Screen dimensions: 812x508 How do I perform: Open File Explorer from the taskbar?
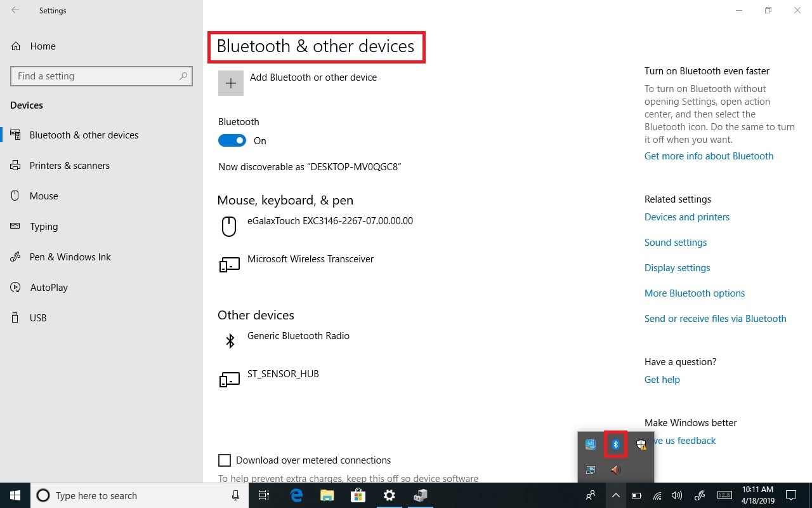coord(327,495)
